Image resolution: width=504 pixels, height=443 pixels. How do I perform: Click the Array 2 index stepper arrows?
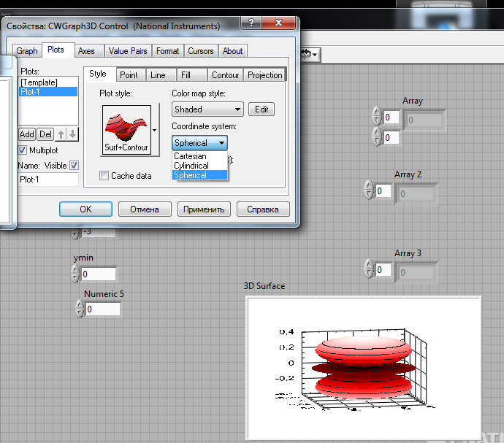coord(368,191)
